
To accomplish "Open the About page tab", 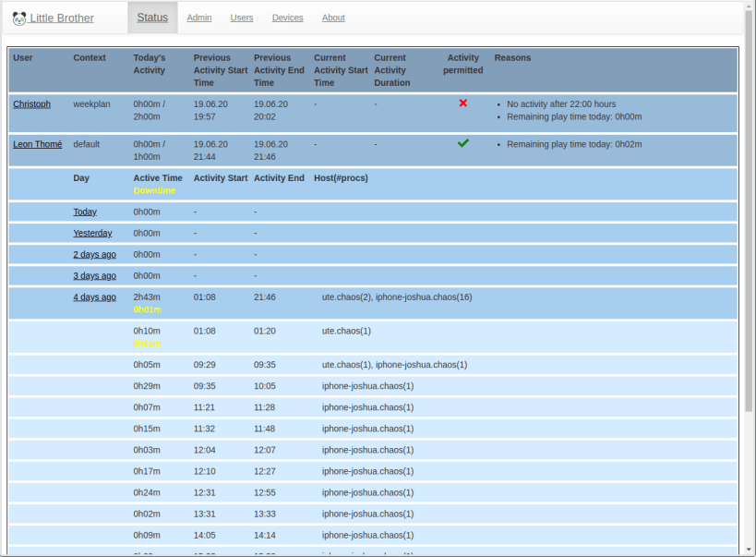I will click(333, 18).
